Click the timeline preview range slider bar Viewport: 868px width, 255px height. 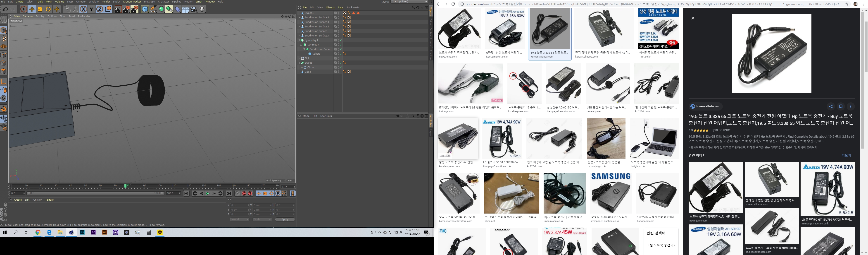pos(95,193)
